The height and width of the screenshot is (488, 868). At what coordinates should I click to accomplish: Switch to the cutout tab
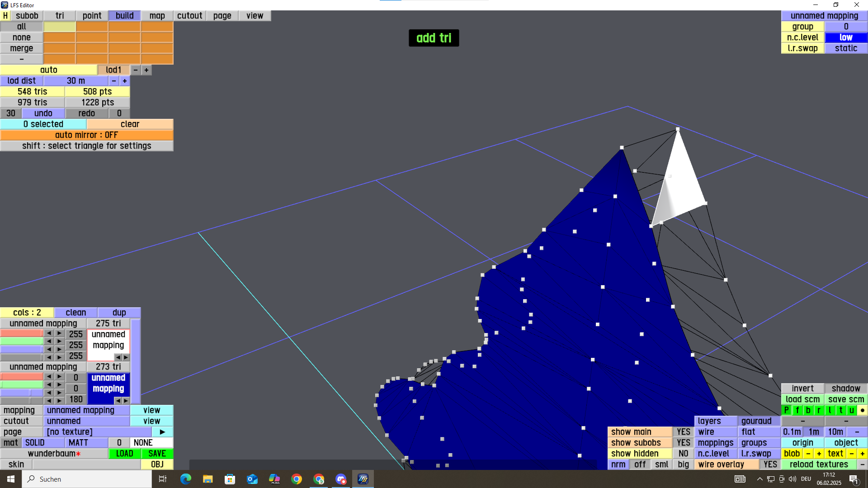pos(189,15)
